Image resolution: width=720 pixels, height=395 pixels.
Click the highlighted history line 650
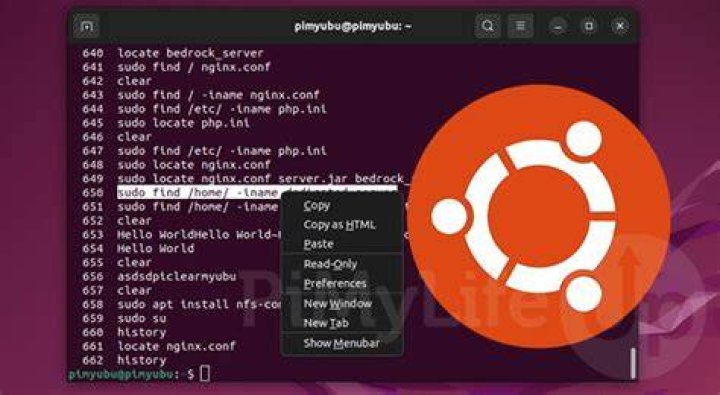(x=257, y=192)
